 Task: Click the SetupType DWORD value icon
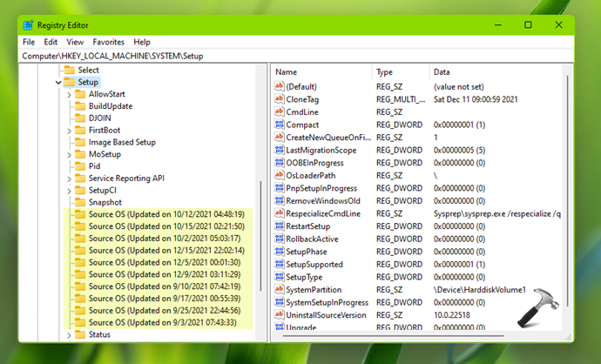280,276
